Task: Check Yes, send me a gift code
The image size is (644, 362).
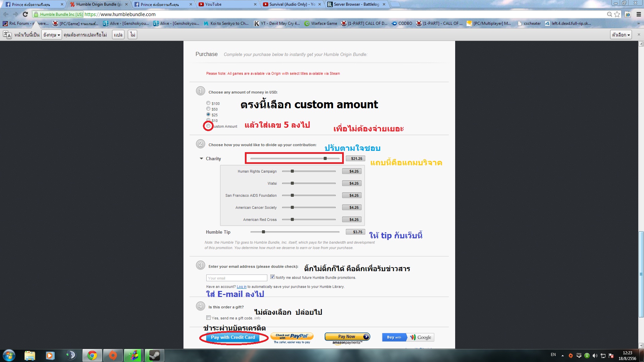Action: (208, 317)
